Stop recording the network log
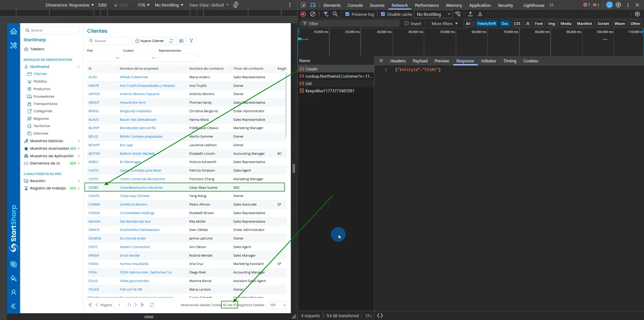This screenshot has width=644, height=320. (303, 14)
